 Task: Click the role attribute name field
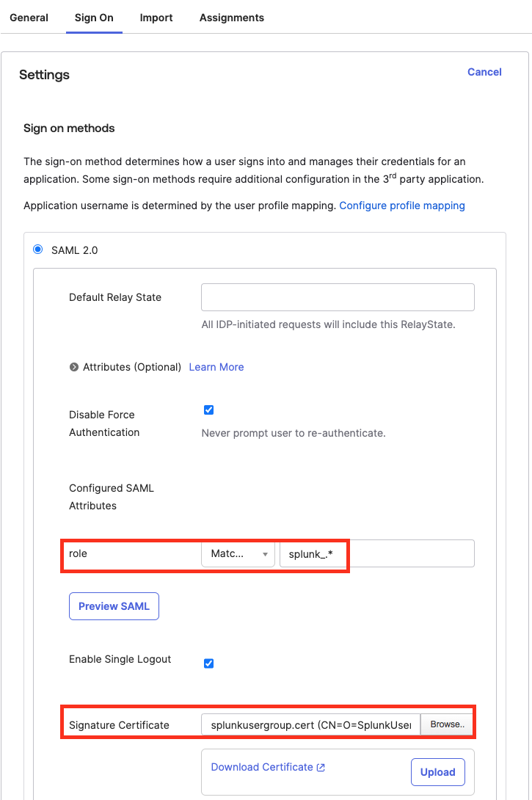pos(132,553)
